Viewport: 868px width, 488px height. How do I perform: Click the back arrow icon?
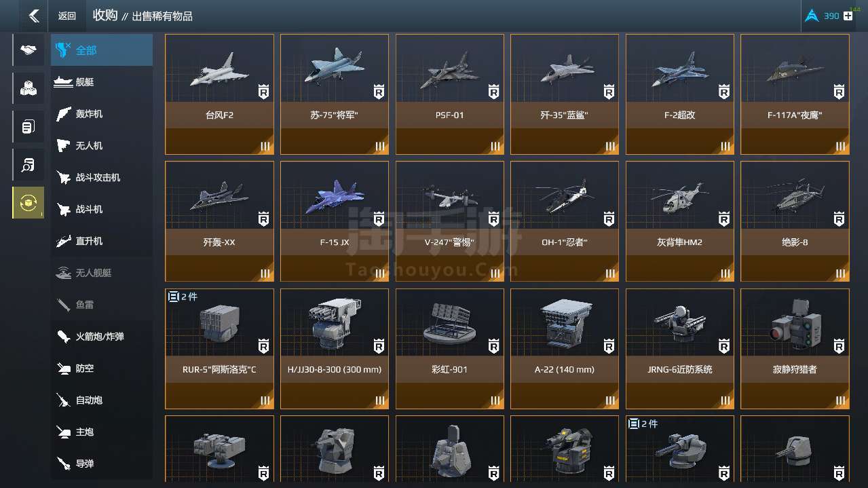(x=33, y=16)
